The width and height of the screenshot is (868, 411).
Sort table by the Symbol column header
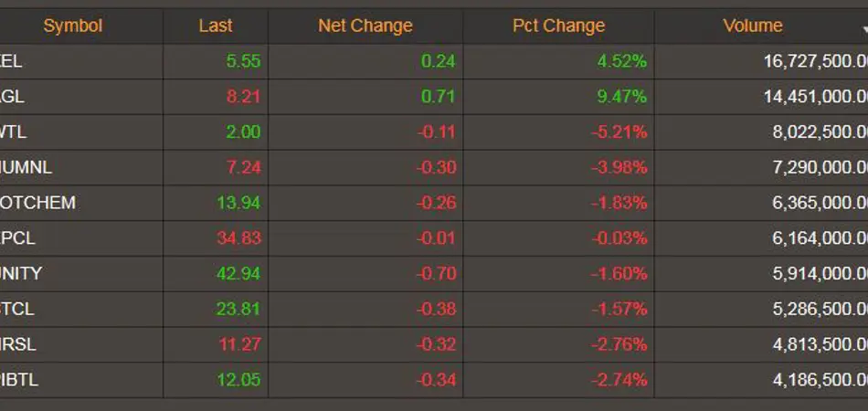73,26
